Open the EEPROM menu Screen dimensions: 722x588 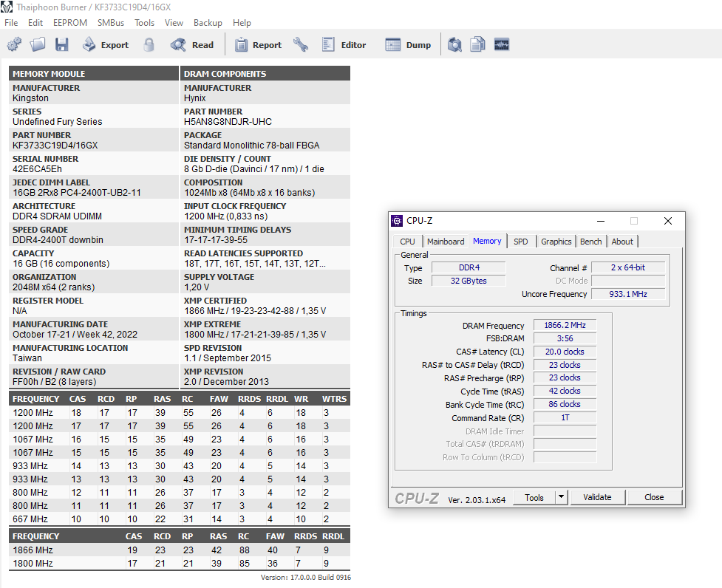(x=70, y=23)
